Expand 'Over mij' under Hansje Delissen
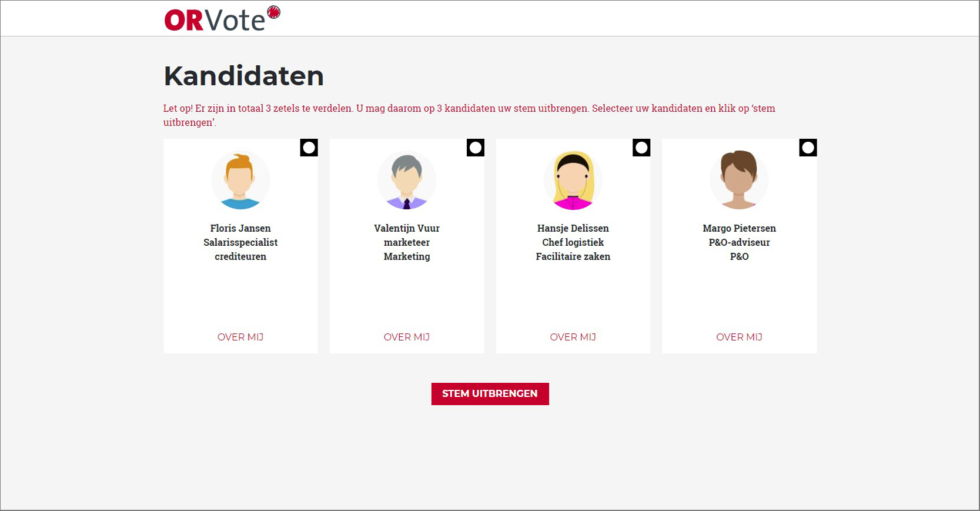This screenshot has width=980, height=511. tap(573, 337)
